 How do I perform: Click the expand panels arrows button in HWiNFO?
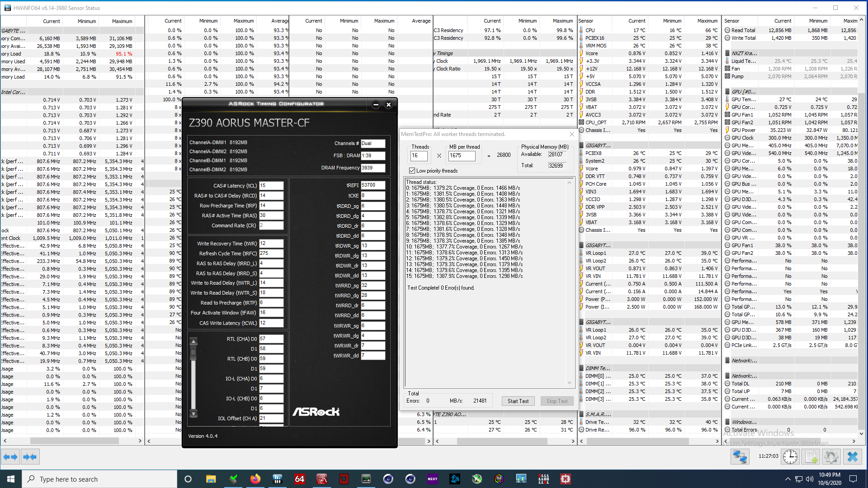point(10,457)
